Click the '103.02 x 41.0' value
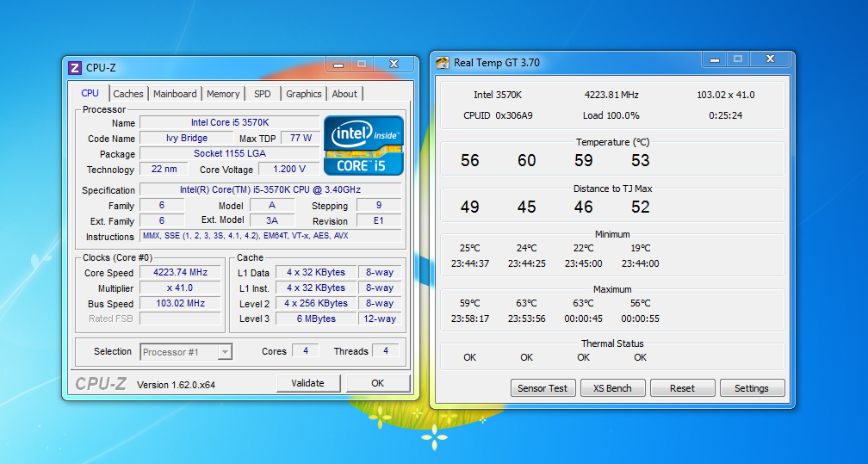The width and height of the screenshot is (868, 464). point(726,95)
